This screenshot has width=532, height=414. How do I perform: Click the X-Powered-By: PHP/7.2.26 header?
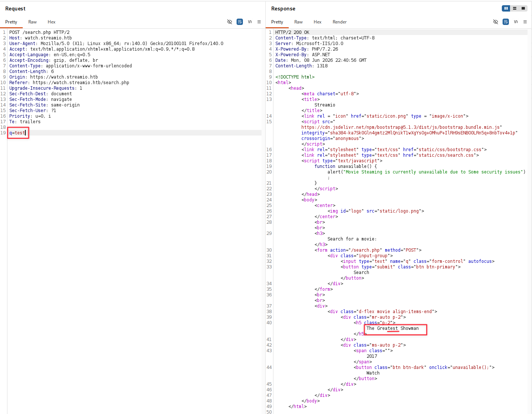(307, 49)
